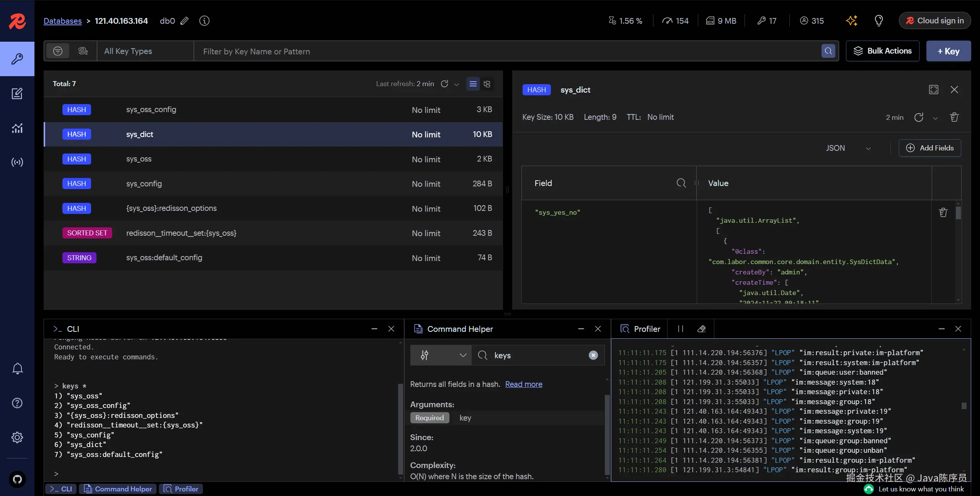Open the Pub/Sub sidebar icon
Viewport: 980px width, 496px height.
point(17,162)
